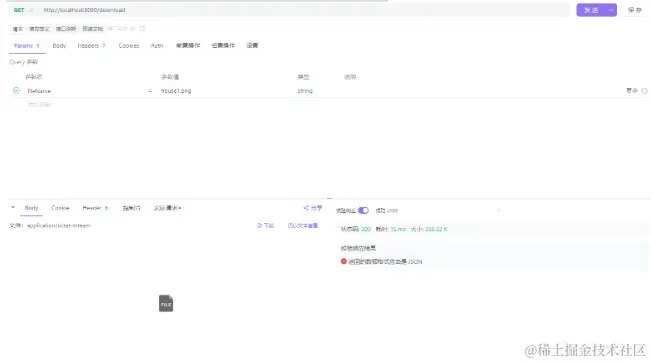
Task: Select the response Cookie tab
Action: (x=61, y=208)
